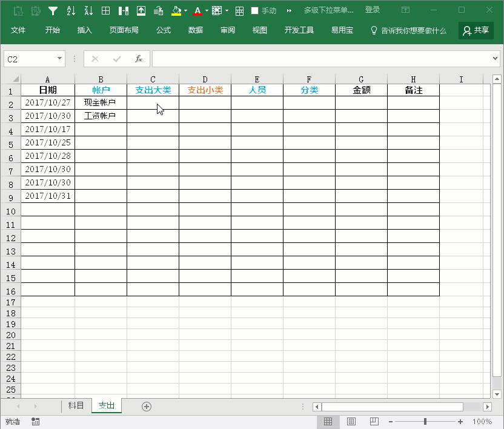504x429 pixels.
Task: Open the 科目 sheet tab
Action: point(75,406)
